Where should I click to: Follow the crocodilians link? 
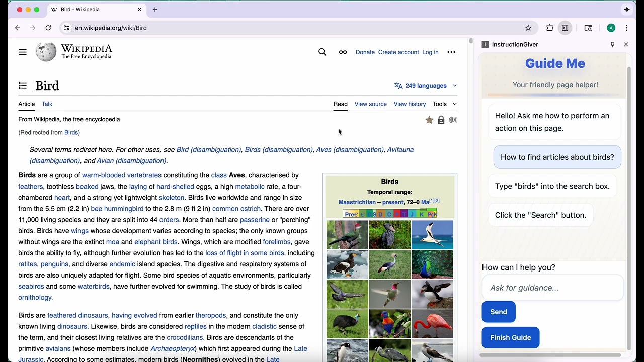click(185, 337)
